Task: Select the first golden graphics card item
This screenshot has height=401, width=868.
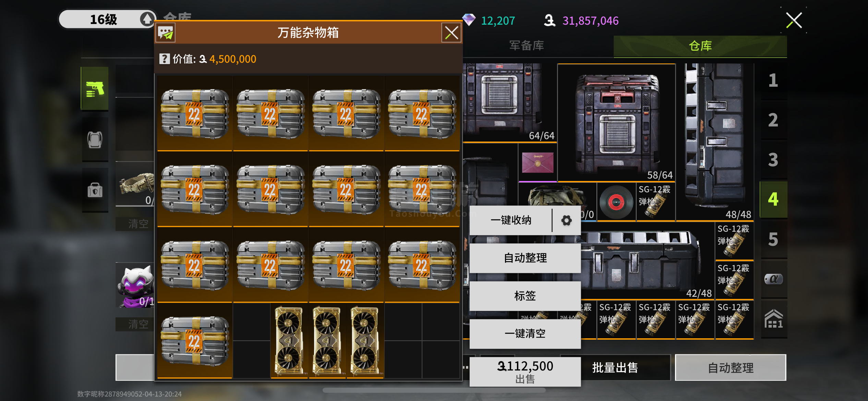Action: pyautogui.click(x=289, y=341)
